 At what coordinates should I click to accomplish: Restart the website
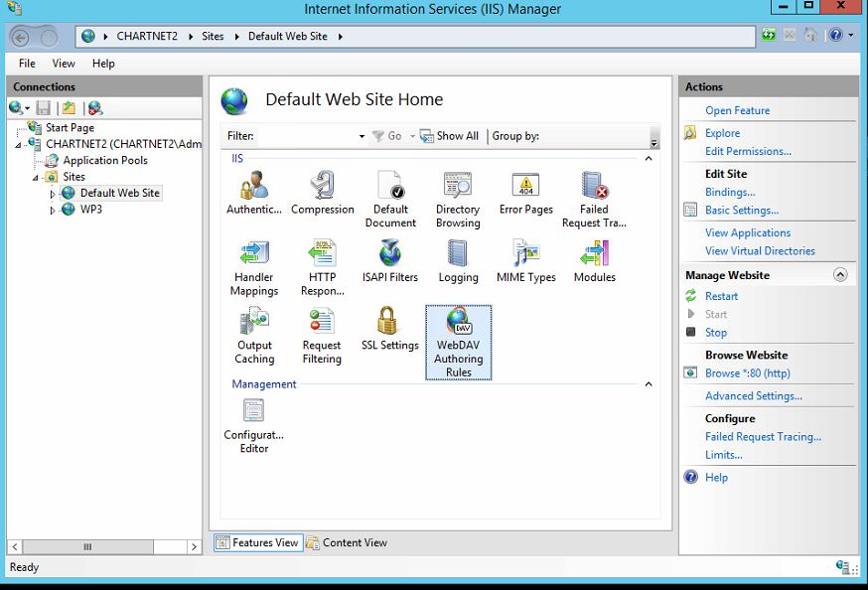[721, 296]
